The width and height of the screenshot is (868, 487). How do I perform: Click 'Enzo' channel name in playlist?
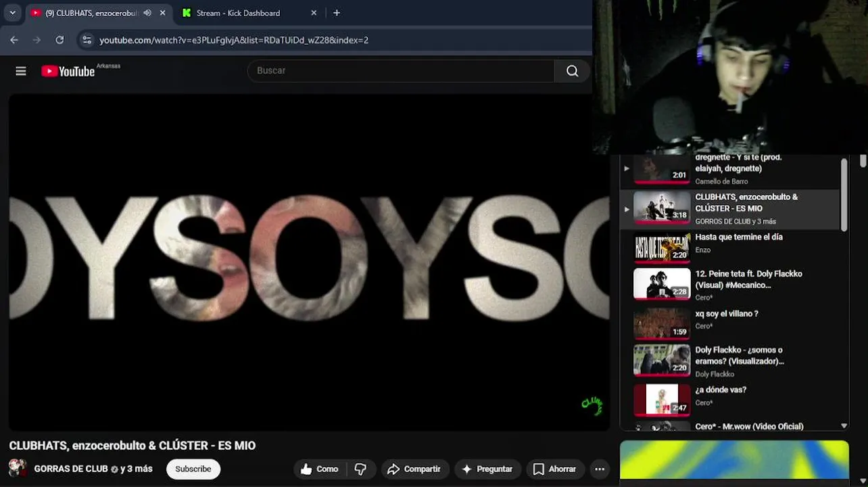click(703, 250)
